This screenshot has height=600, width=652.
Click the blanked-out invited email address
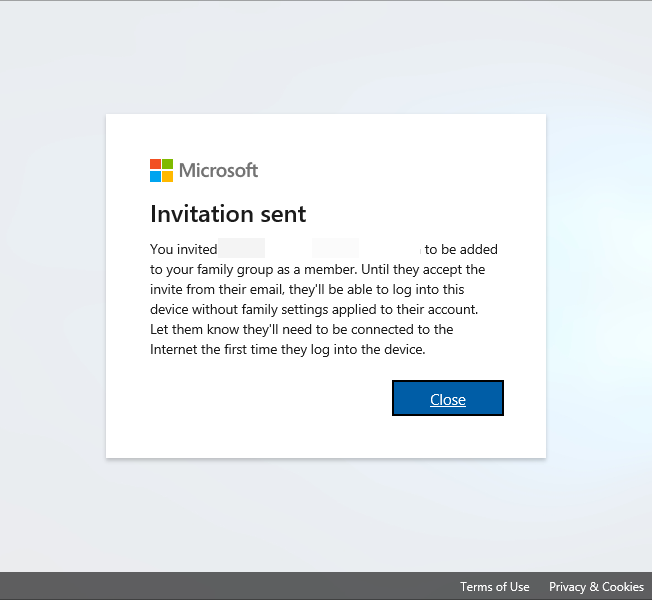(x=320, y=249)
